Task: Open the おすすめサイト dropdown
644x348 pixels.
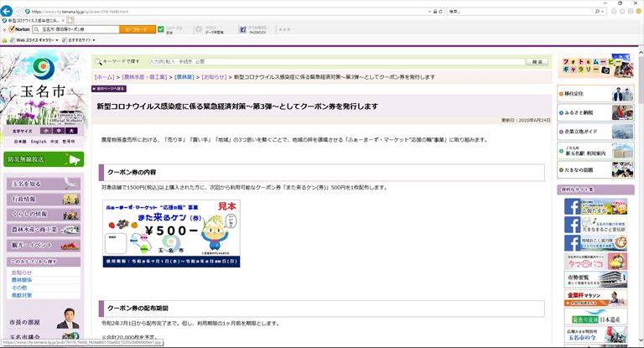Action: [x=79, y=40]
